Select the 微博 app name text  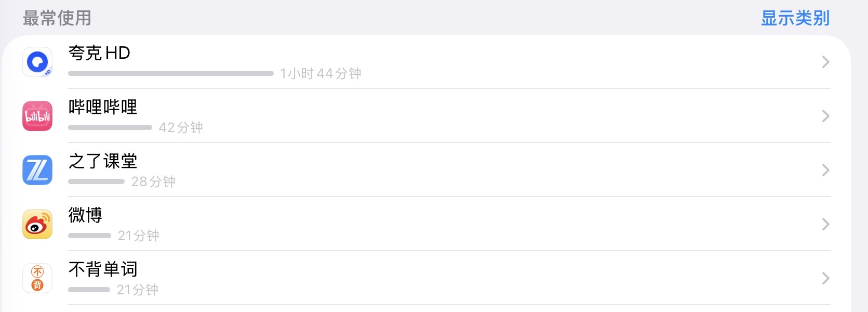pyautogui.click(x=85, y=215)
